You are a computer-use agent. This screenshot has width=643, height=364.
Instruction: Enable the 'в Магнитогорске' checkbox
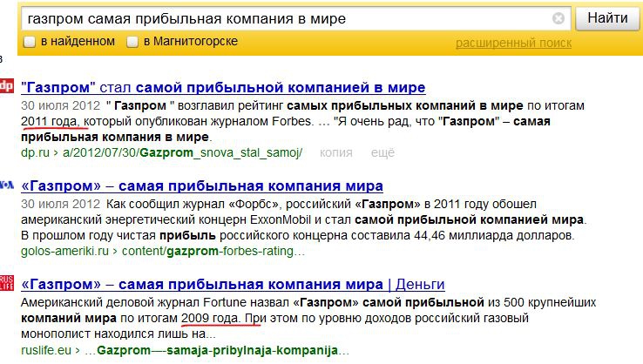pos(132,42)
